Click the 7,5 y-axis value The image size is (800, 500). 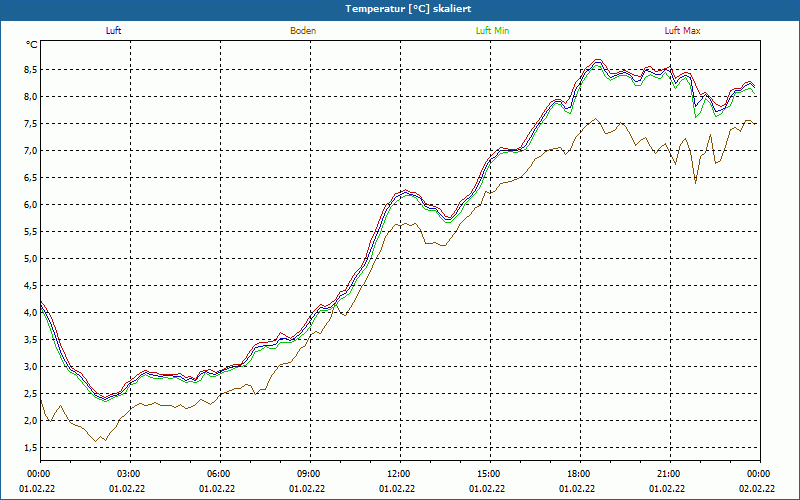pos(30,123)
